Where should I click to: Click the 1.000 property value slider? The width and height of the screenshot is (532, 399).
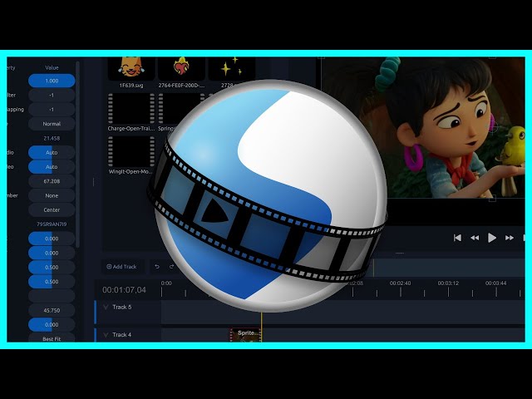click(52, 81)
